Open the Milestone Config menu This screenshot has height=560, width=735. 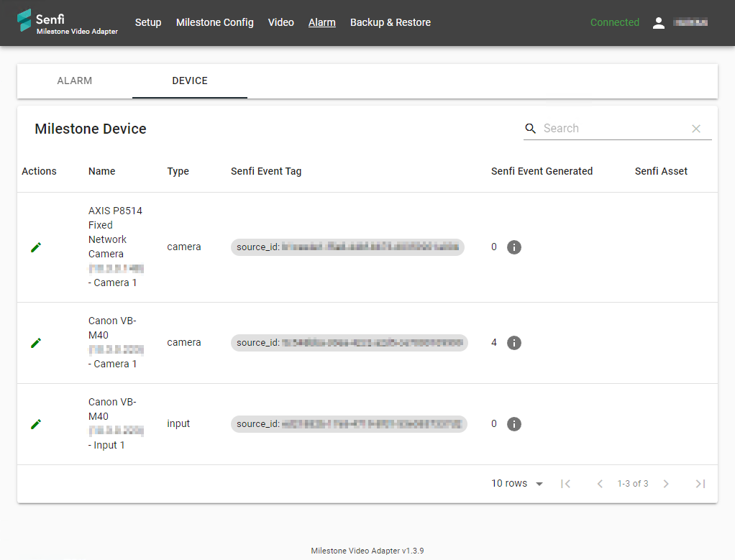point(215,22)
